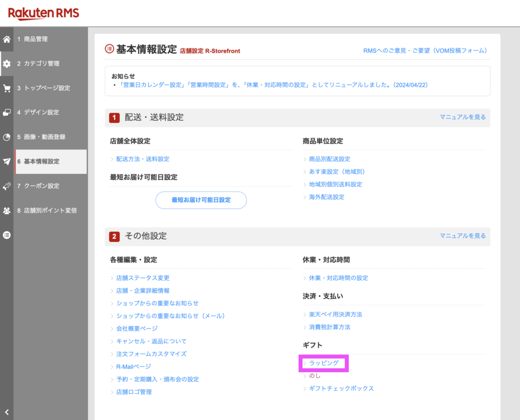Click the gear icon in sidebar
Viewport: 520px width, 420px height.
(x=7, y=63)
